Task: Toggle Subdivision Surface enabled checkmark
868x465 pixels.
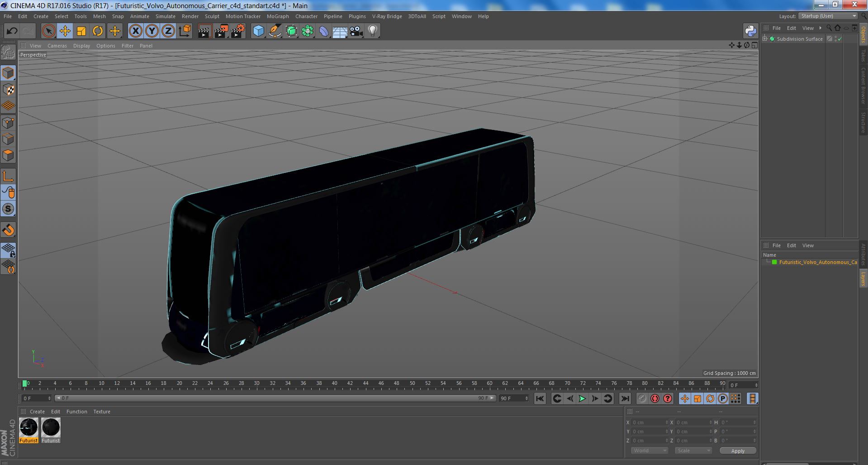Action: (840, 39)
